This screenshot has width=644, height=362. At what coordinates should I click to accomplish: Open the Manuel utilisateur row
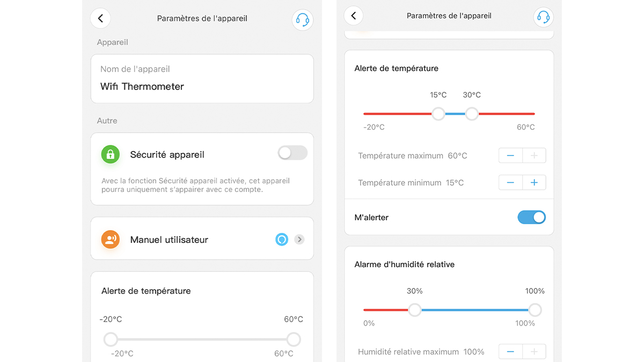click(188, 239)
